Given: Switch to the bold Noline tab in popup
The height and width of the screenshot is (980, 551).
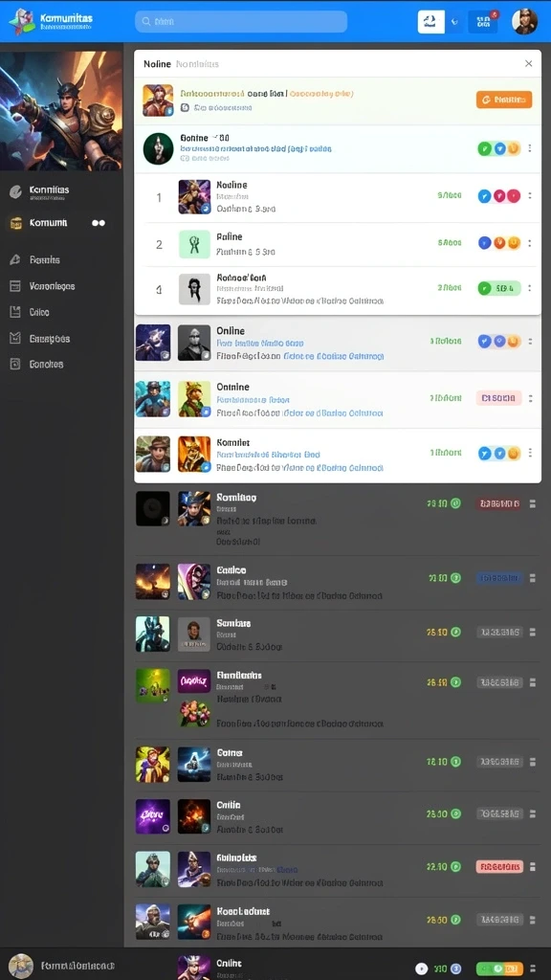Looking at the screenshot, I should [x=157, y=64].
